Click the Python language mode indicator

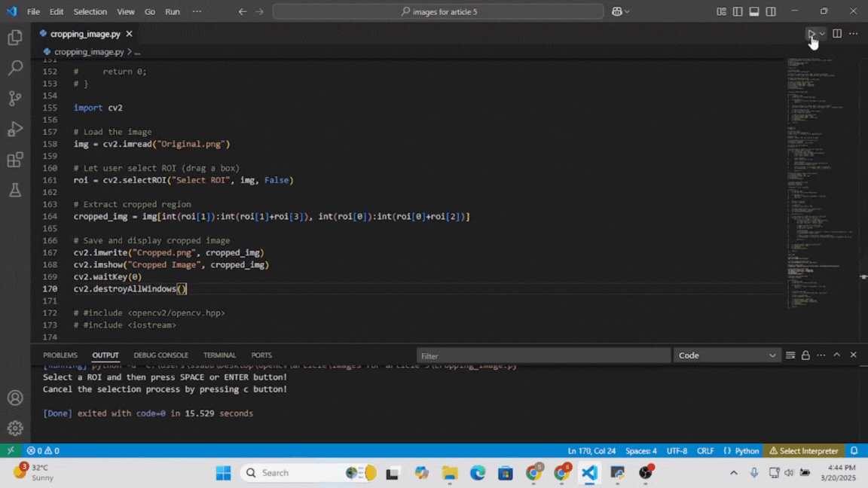(x=741, y=451)
